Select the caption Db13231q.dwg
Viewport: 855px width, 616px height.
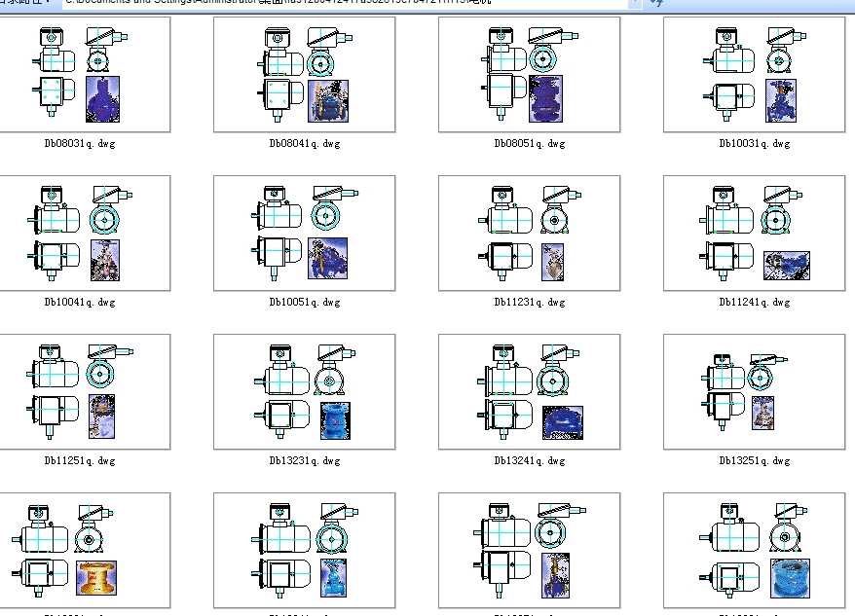[305, 460]
